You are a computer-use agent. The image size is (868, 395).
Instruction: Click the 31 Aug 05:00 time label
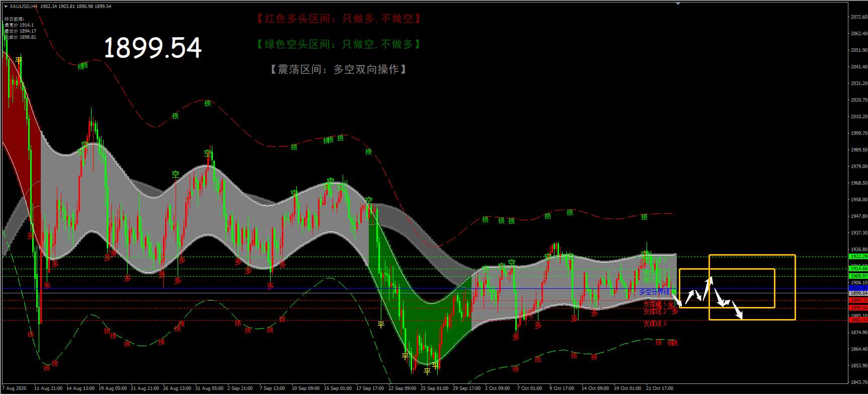tap(209, 388)
